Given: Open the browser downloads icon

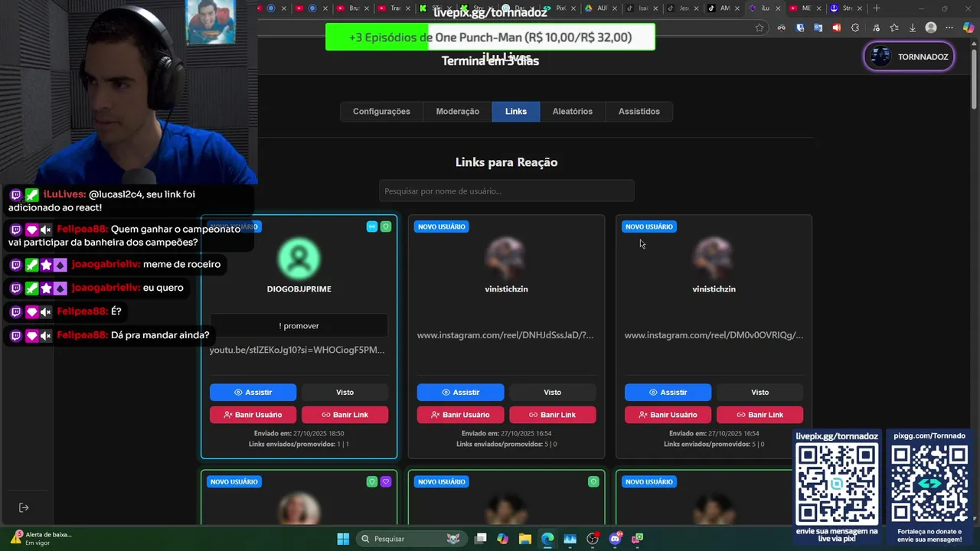Looking at the screenshot, I should pos(912,28).
